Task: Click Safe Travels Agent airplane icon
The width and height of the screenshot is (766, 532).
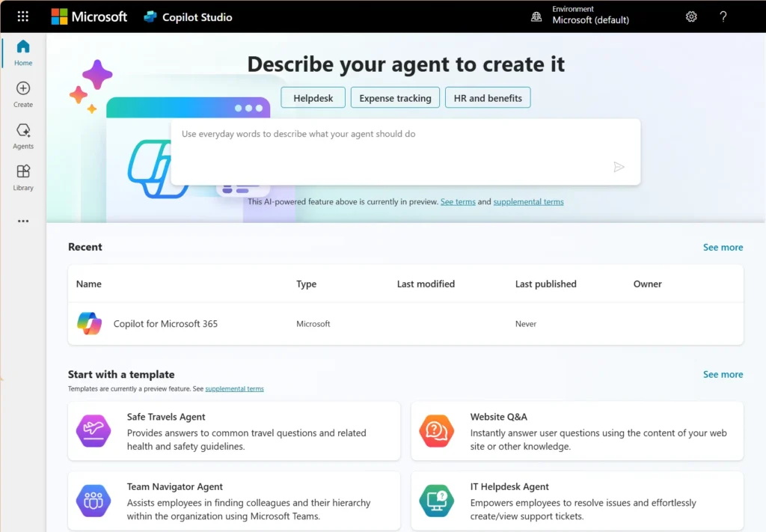Action: click(x=94, y=431)
